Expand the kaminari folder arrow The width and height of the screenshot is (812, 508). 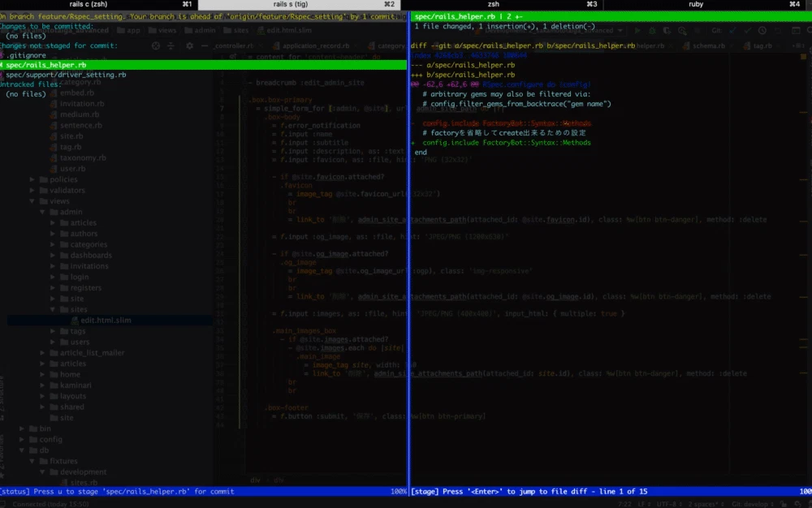point(42,385)
